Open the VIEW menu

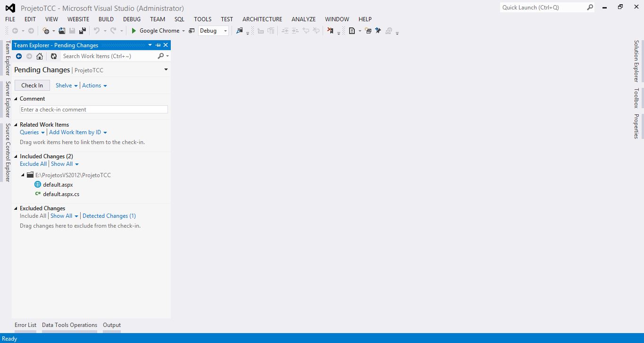point(51,19)
